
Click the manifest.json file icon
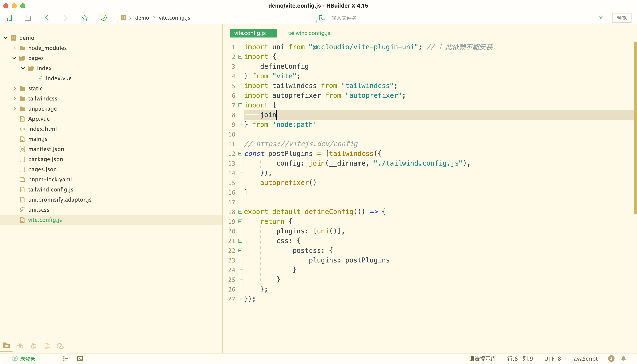tap(22, 149)
